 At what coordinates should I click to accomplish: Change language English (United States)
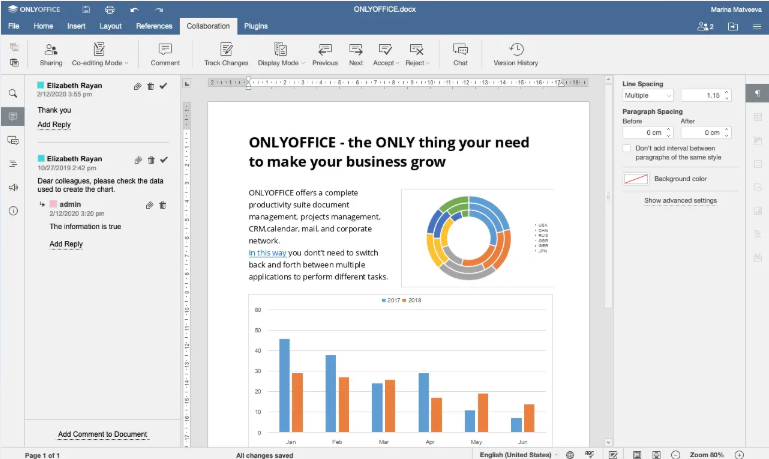click(x=515, y=455)
